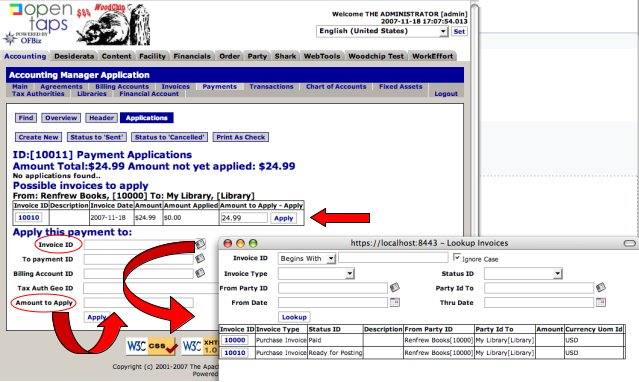Open lookup icon beside Billing Account ID
Screen dimensions: 639x382
click(x=200, y=273)
